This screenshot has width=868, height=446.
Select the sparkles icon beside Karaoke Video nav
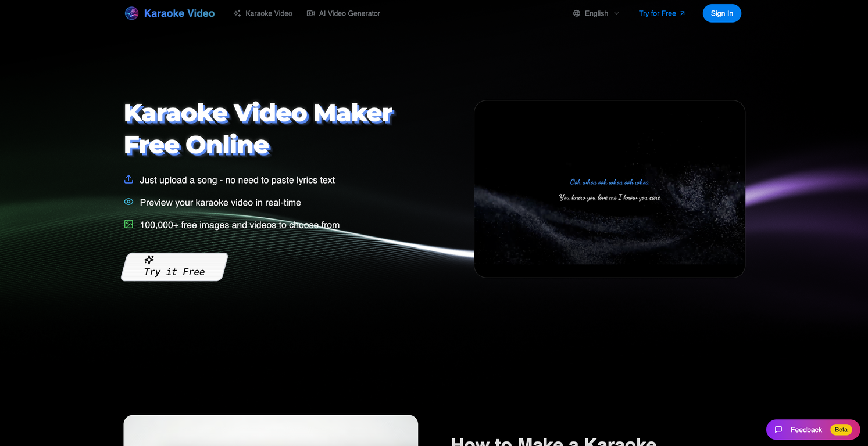[237, 13]
